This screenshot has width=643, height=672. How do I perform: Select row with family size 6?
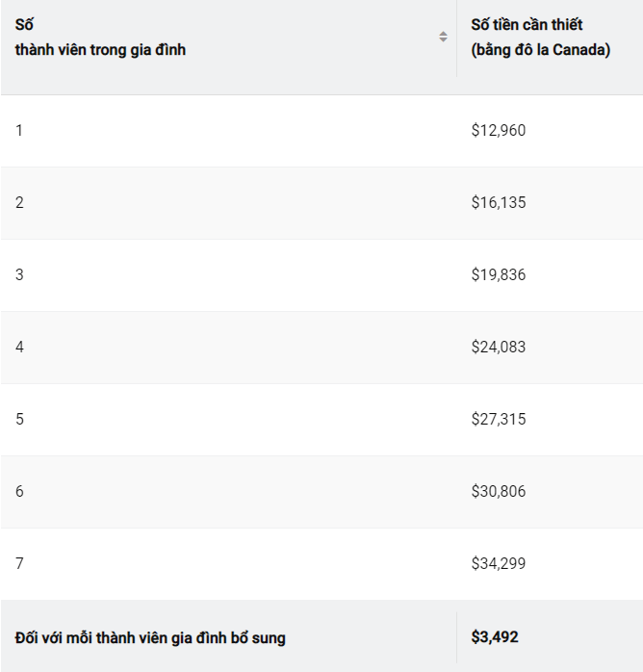(x=321, y=492)
